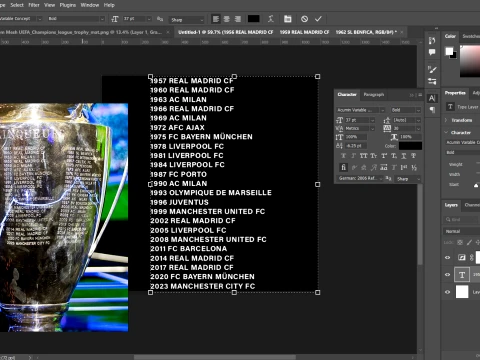Open the Brush Settings panel icon in dock
This screenshot has width=480, height=360.
pos(432,81)
